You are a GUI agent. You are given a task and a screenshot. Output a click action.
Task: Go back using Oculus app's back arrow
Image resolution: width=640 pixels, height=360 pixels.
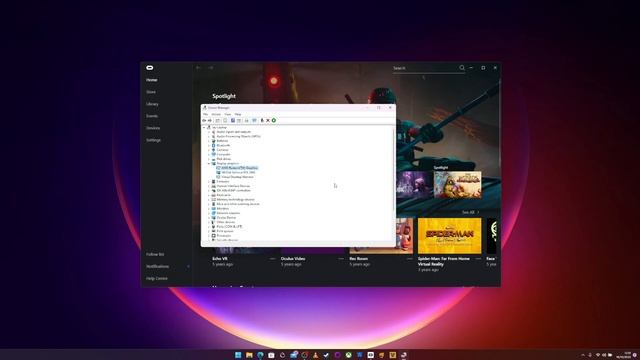click(198, 68)
